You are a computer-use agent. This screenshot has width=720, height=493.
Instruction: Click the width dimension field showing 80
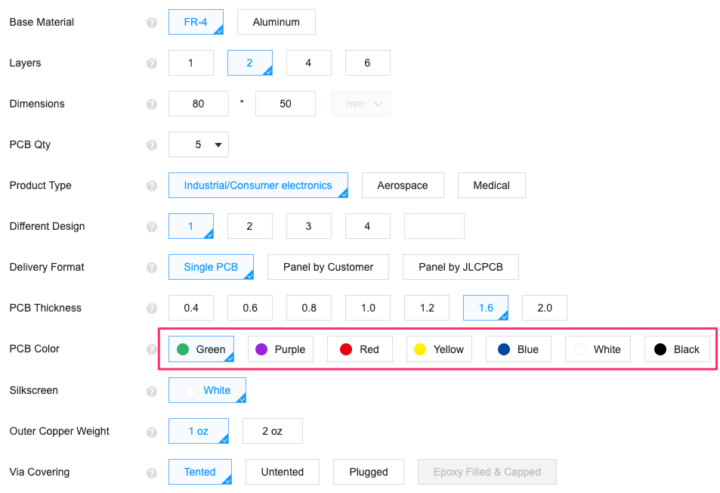199,104
